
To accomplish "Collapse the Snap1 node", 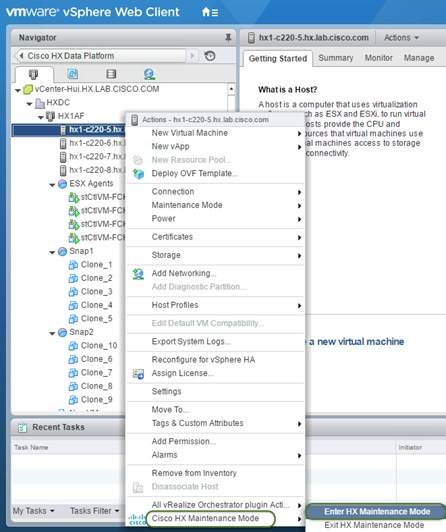I will [52, 252].
